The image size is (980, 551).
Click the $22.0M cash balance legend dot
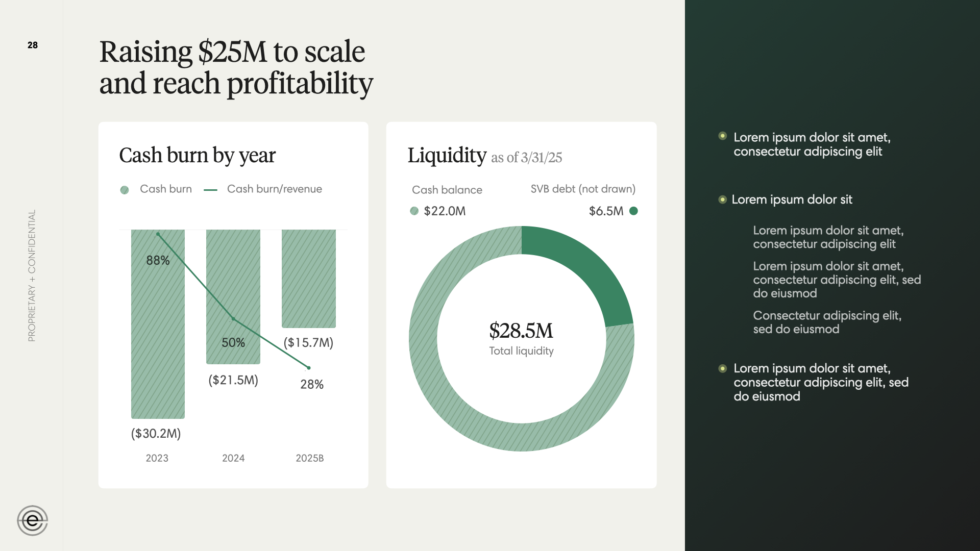(414, 211)
